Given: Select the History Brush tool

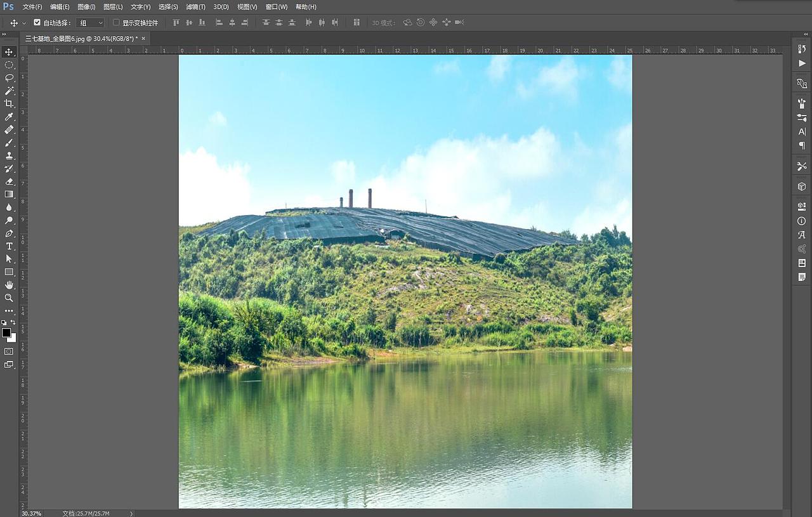Looking at the screenshot, I should pyautogui.click(x=9, y=169).
